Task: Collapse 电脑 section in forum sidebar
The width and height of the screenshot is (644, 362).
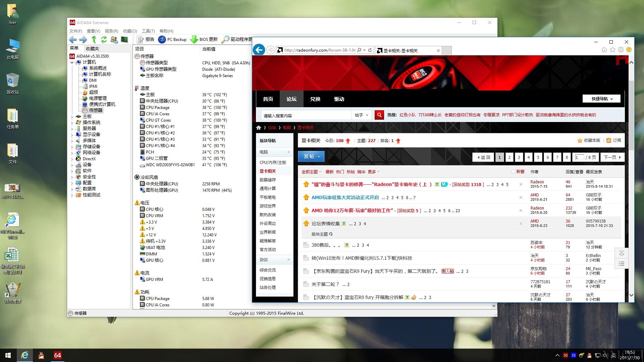Action: 288,152
